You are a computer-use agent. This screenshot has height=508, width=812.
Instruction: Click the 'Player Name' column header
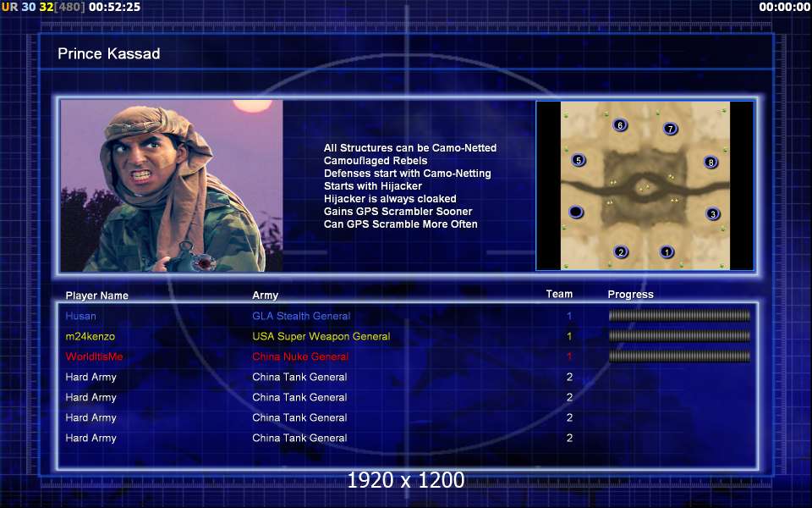click(x=96, y=295)
